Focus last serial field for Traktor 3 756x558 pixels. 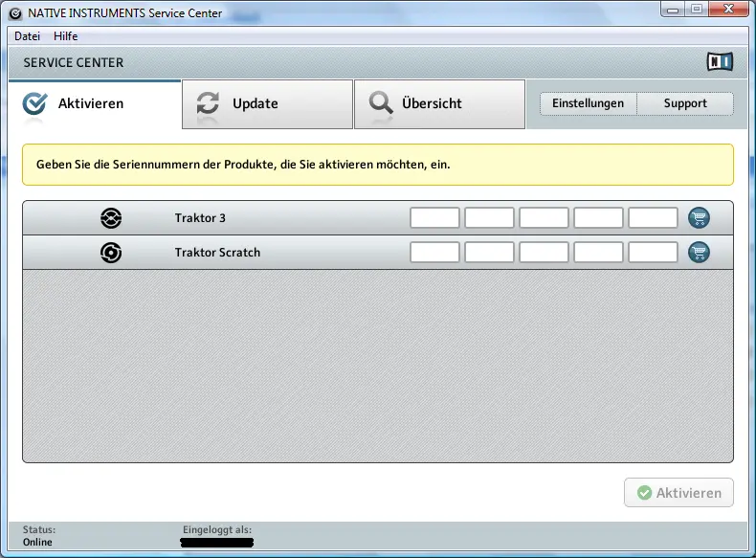pos(653,218)
